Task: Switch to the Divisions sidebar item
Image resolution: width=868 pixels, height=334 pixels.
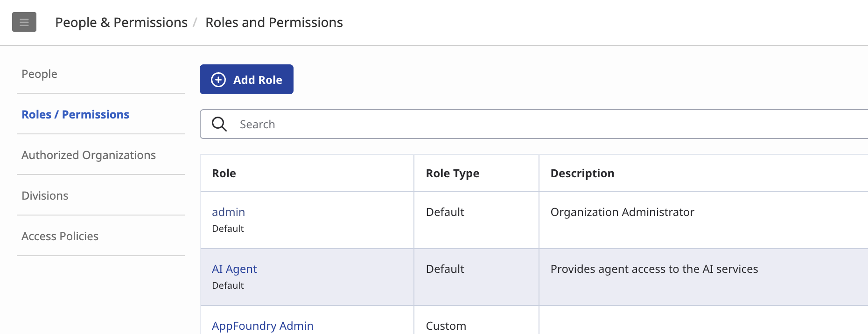Action: pos(45,195)
